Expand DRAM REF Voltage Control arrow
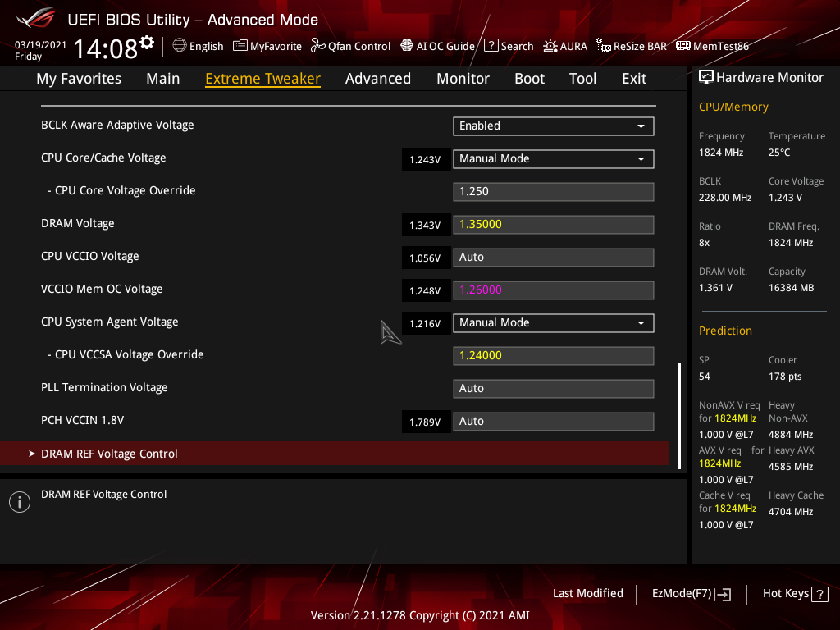This screenshot has height=630, width=840. pos(32,454)
